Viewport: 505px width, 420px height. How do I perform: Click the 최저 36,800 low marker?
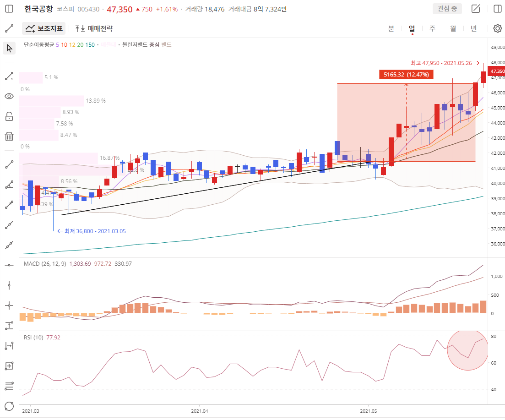pos(92,231)
